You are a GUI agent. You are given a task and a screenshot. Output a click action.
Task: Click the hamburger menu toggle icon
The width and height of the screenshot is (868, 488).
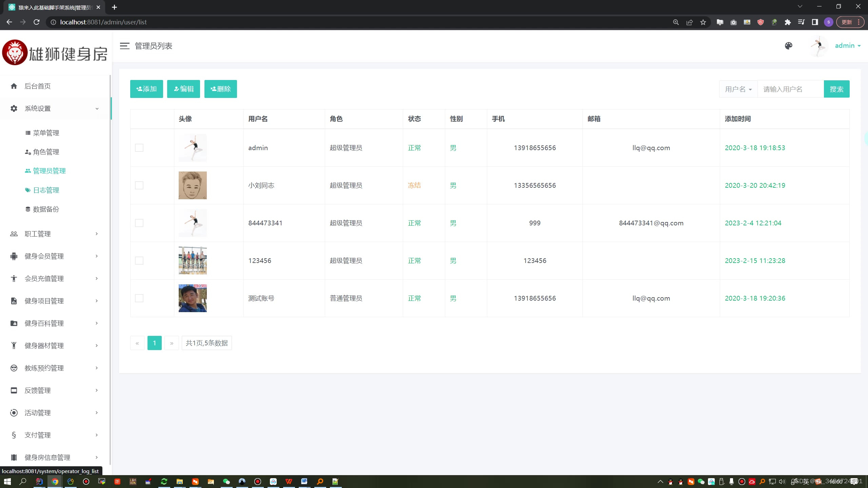click(124, 46)
